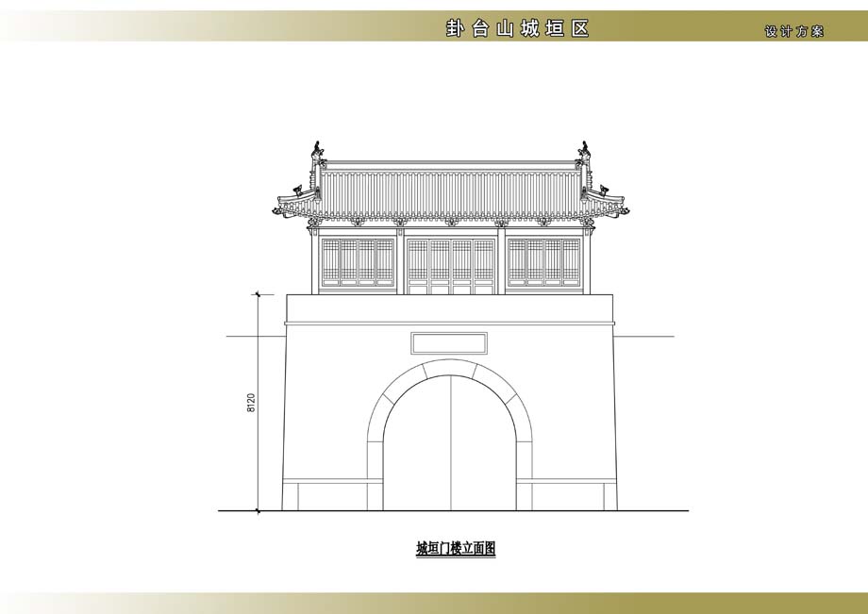Select the right upturned eave corner
This screenshot has width=868, height=614.
[621, 210]
